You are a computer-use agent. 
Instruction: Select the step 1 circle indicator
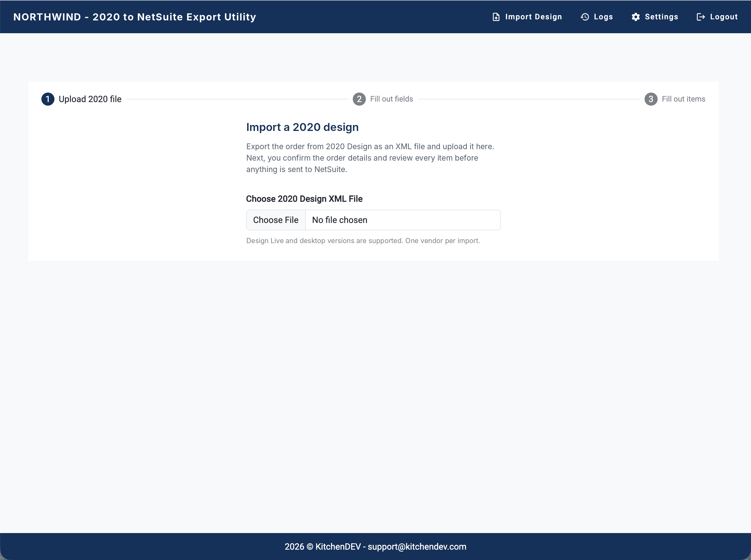[x=48, y=99]
